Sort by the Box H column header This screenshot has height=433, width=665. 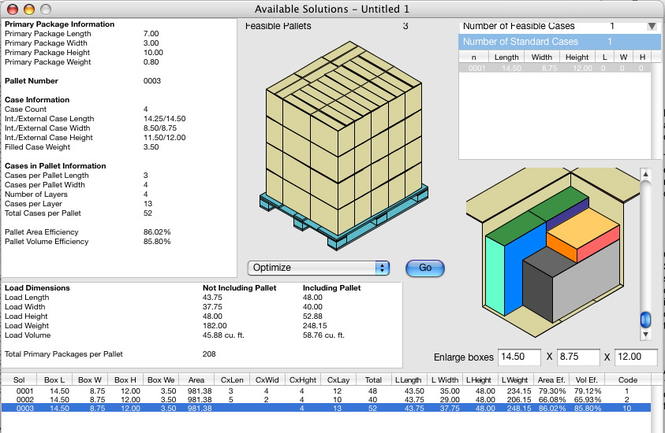(126, 380)
